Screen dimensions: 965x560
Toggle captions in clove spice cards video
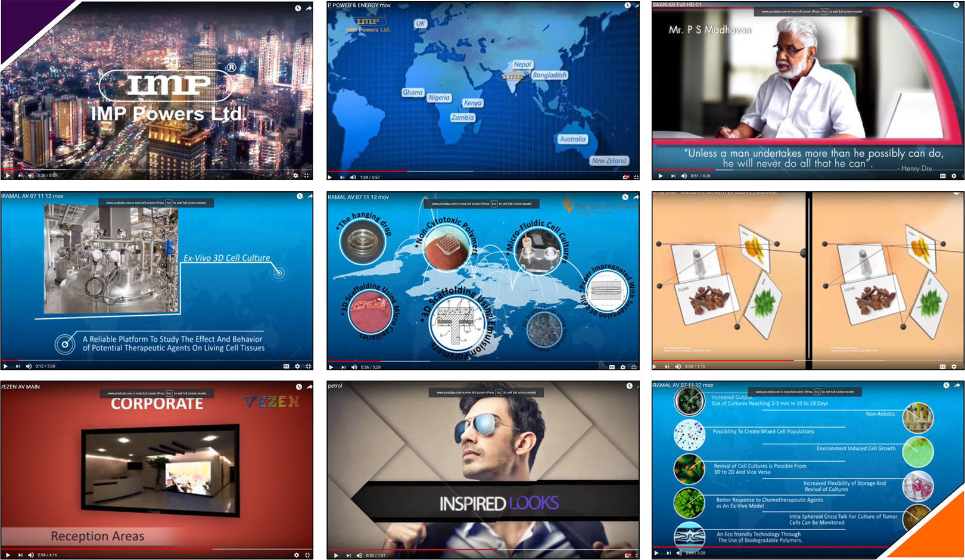942,366
